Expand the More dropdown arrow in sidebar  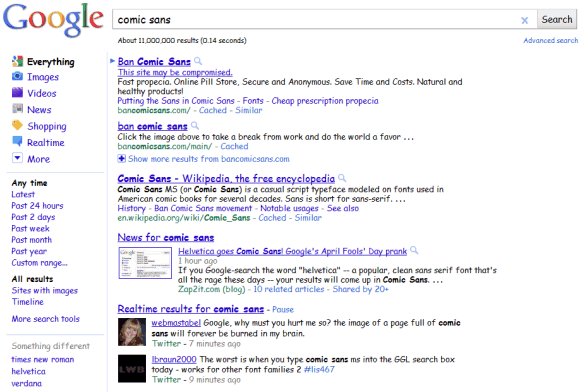pyautogui.click(x=17, y=158)
